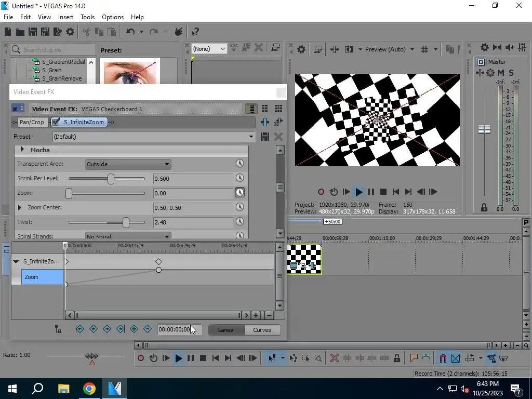532x399 pixels.
Task: Select the Pan/Crop plug-in button
Action: 32,122
